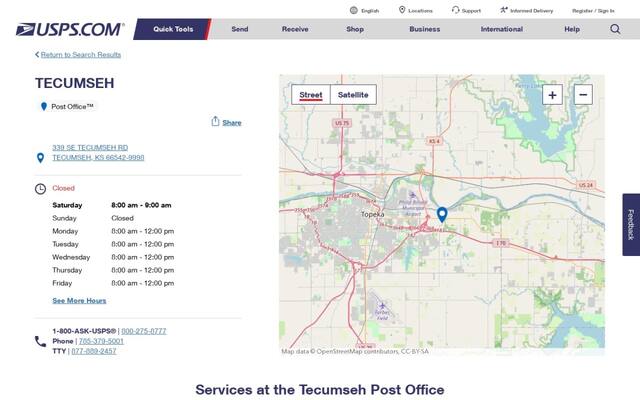Viewport: 640px width, 400px height.
Task: Click the Share link
Action: pos(232,122)
